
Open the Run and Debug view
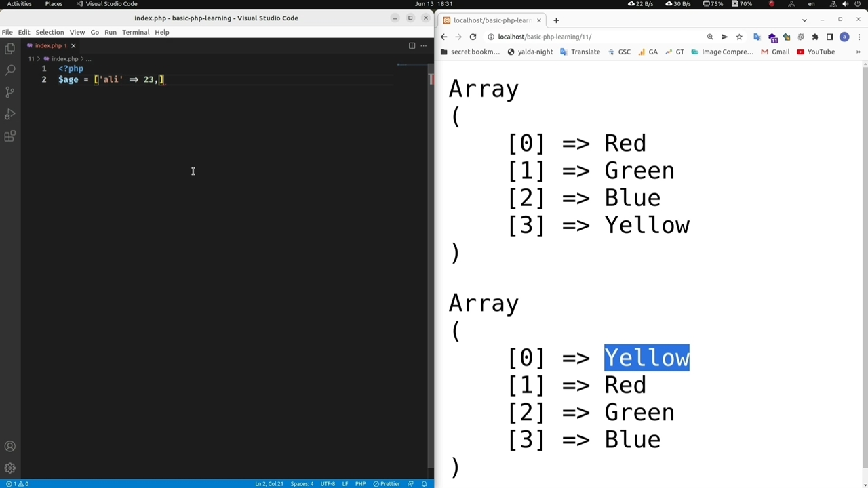(x=9, y=115)
